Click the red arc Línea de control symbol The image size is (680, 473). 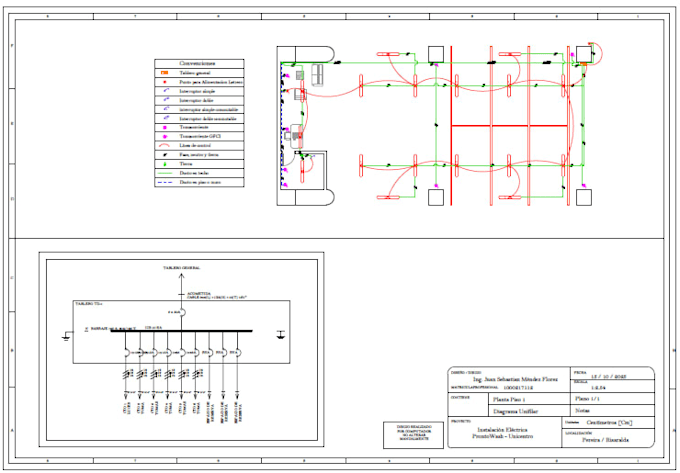point(164,146)
